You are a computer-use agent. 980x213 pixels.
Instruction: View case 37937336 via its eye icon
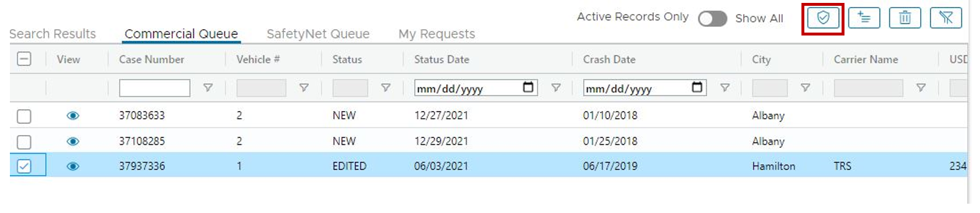(x=73, y=166)
